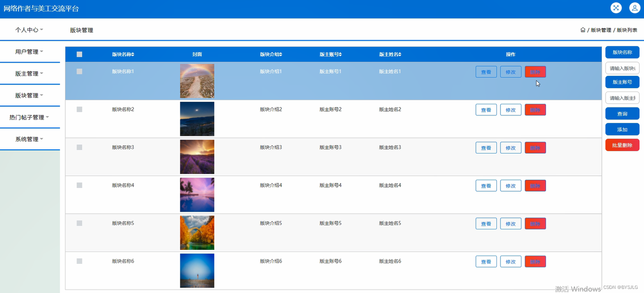Click 修改 button for 版块名称3

[511, 148]
